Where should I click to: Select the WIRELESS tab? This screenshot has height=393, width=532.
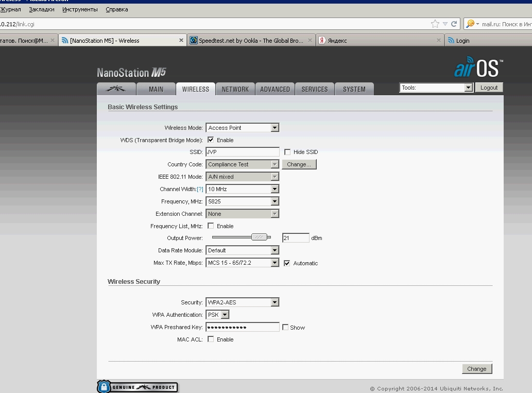[x=195, y=89]
